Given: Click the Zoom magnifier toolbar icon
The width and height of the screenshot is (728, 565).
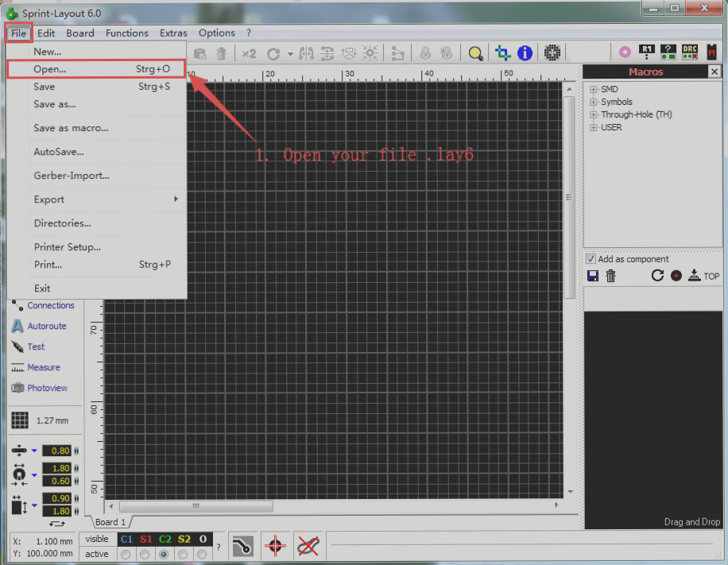Looking at the screenshot, I should [475, 52].
